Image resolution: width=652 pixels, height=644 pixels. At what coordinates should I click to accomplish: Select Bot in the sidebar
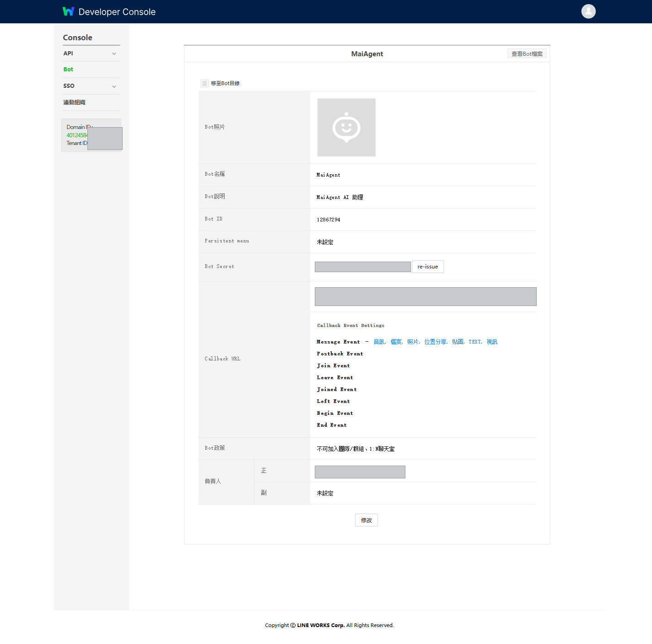pos(68,70)
